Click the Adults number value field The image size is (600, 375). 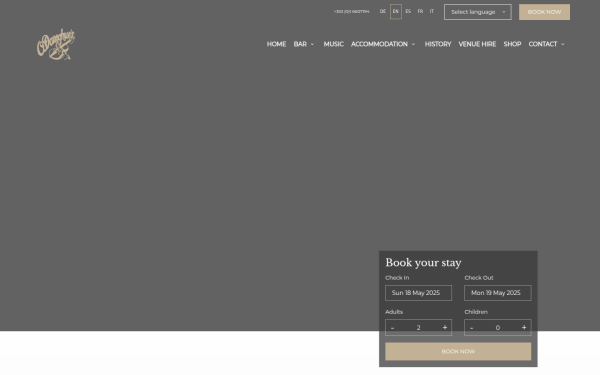tap(418, 328)
